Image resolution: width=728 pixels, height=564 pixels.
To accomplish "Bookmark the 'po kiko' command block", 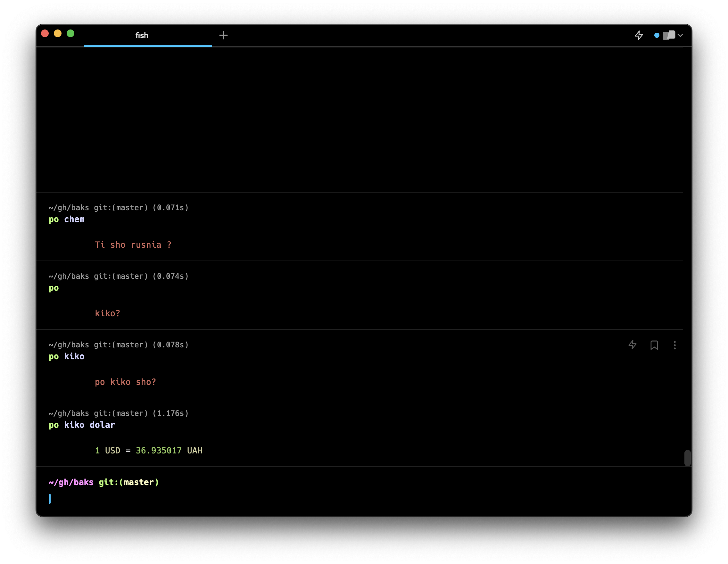I will click(x=654, y=345).
